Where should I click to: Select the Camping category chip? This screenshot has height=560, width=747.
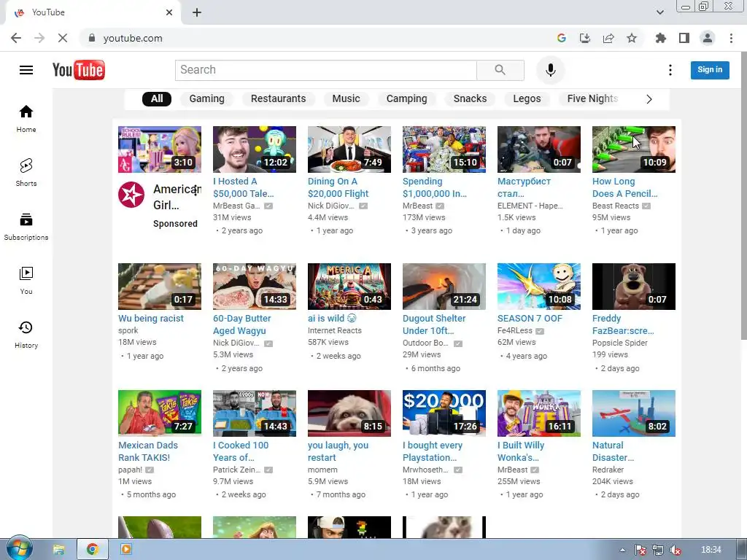click(x=406, y=98)
